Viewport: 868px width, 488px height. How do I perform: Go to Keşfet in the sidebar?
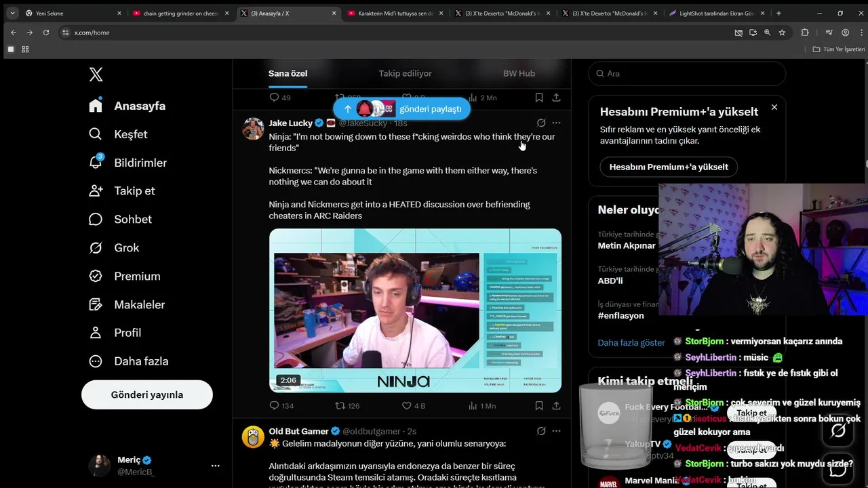[118, 134]
